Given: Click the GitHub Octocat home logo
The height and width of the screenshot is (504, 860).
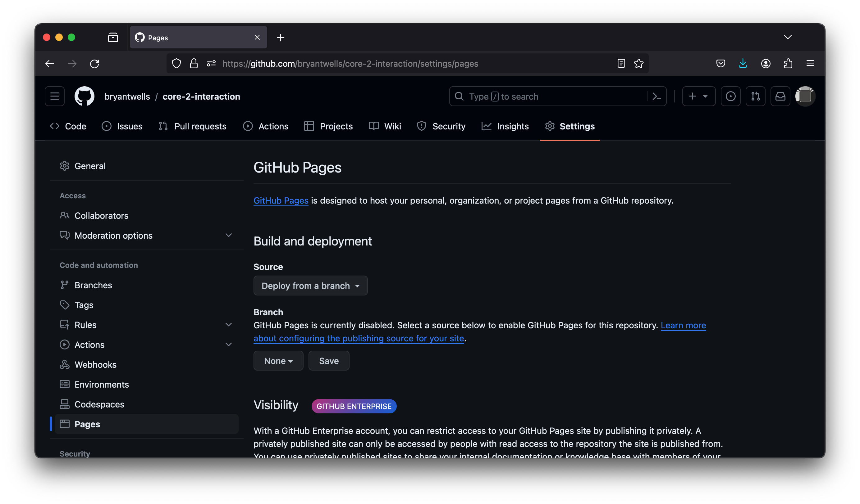Looking at the screenshot, I should pyautogui.click(x=84, y=97).
